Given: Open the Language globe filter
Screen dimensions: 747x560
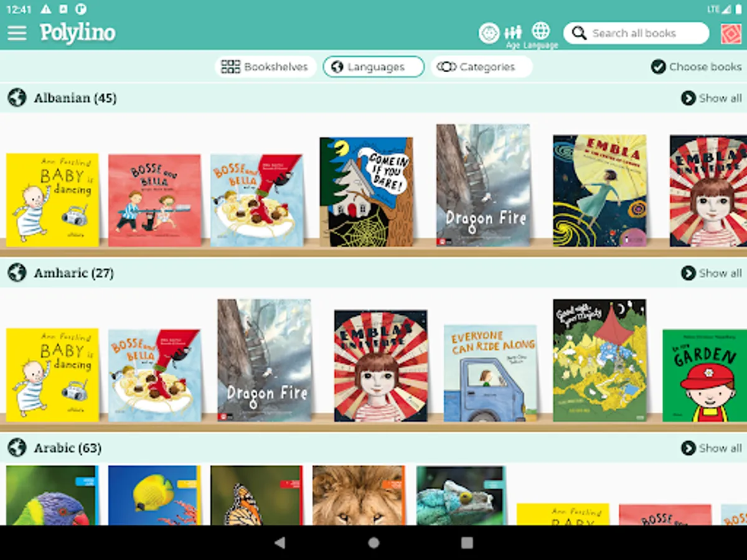Looking at the screenshot, I should click(x=541, y=35).
